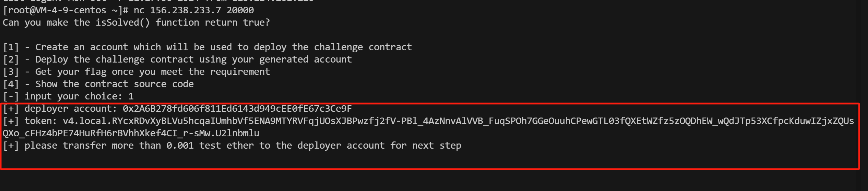Screen dimensions: 868x191
Task: Select option [3] Get your flag
Action: tap(136, 72)
